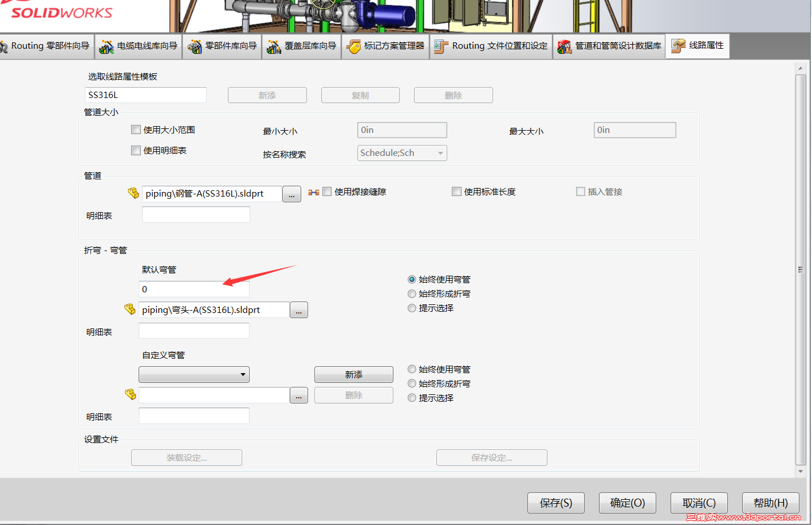Select the 线路属性 tab
Image resolution: width=812 pixels, height=525 pixels.
click(x=697, y=46)
